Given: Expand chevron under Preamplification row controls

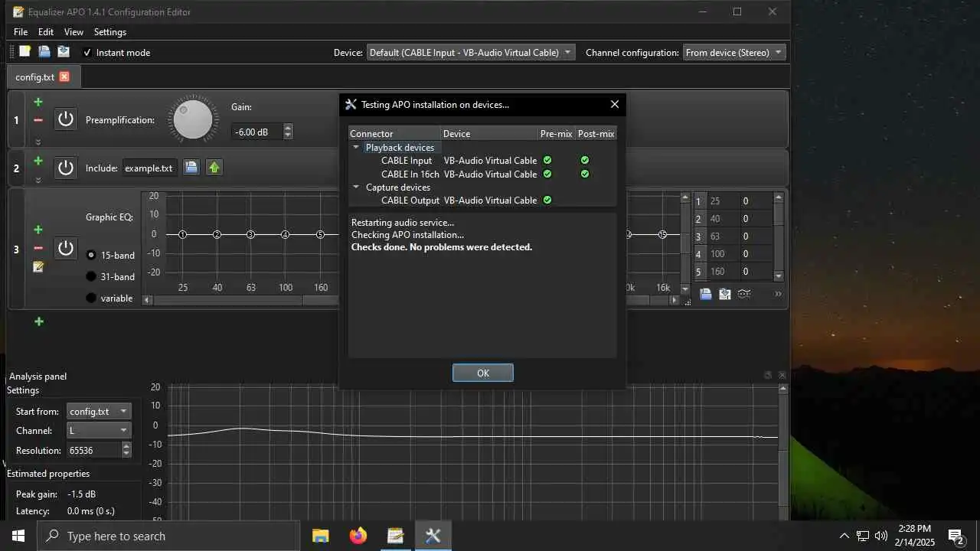Looking at the screenshot, I should click(38, 142).
